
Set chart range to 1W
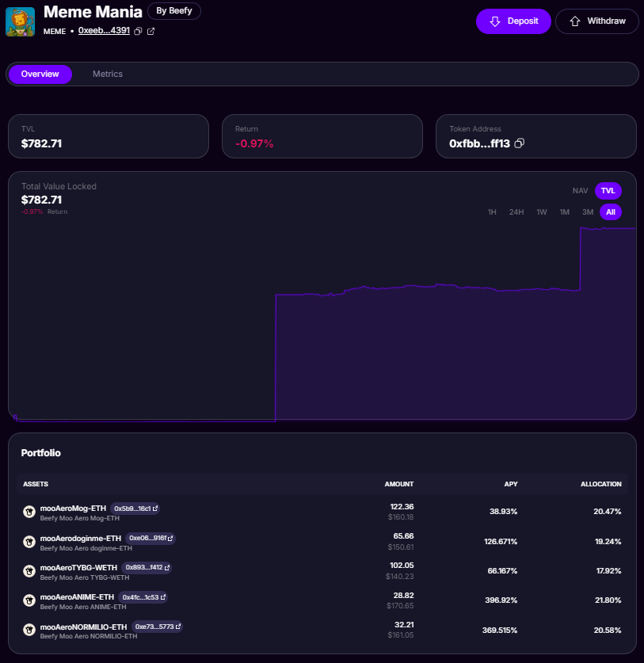[542, 212]
